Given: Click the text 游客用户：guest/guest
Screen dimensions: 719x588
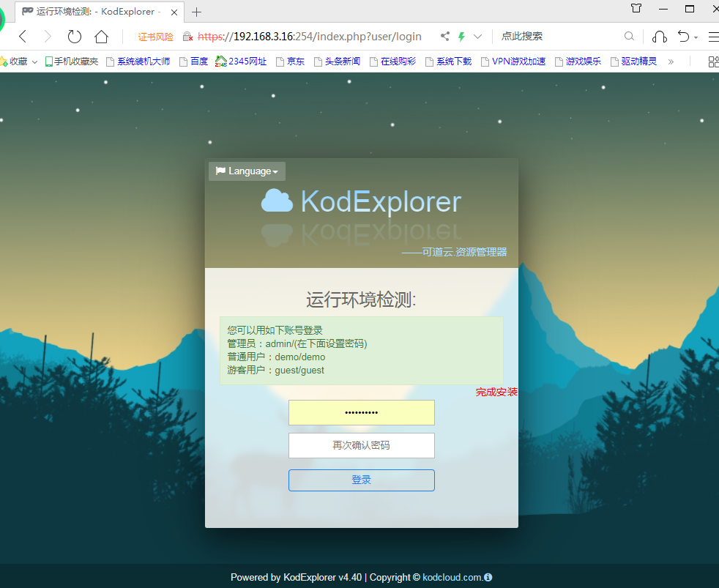Looking at the screenshot, I should 275,370.
